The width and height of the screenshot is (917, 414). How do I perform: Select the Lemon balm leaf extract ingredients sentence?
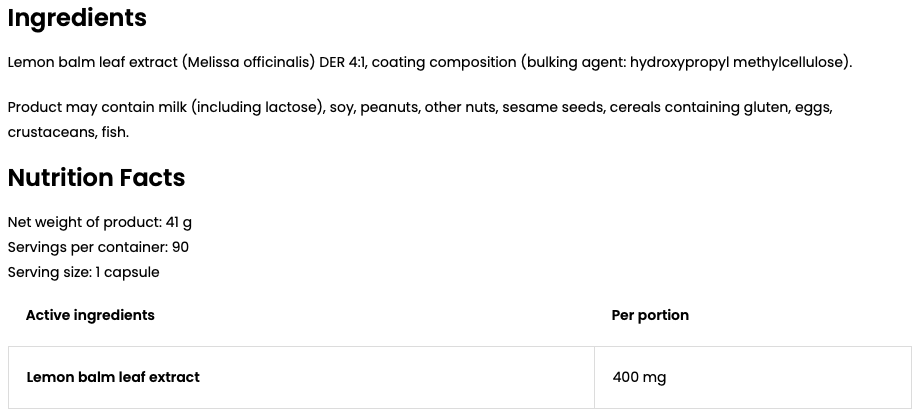430,62
